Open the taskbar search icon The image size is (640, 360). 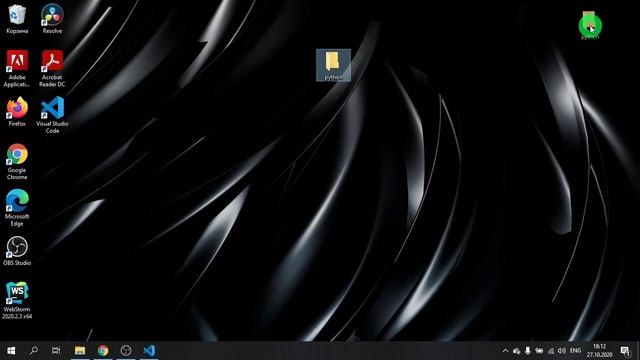[x=34, y=351]
